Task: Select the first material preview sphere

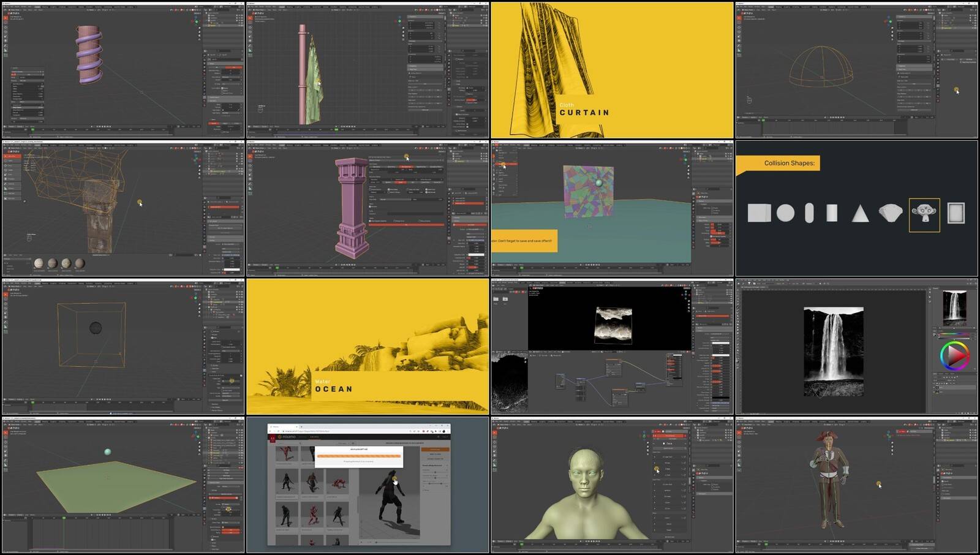Action: click(x=39, y=263)
